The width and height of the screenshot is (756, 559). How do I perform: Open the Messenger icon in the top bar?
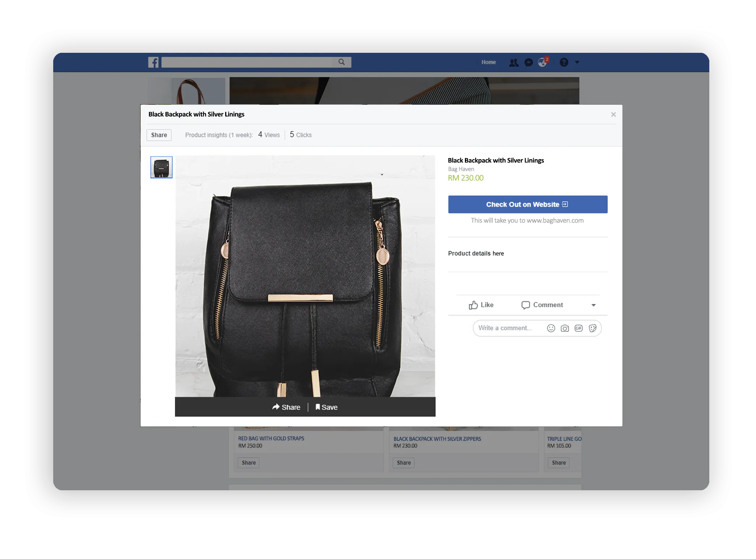pyautogui.click(x=528, y=63)
